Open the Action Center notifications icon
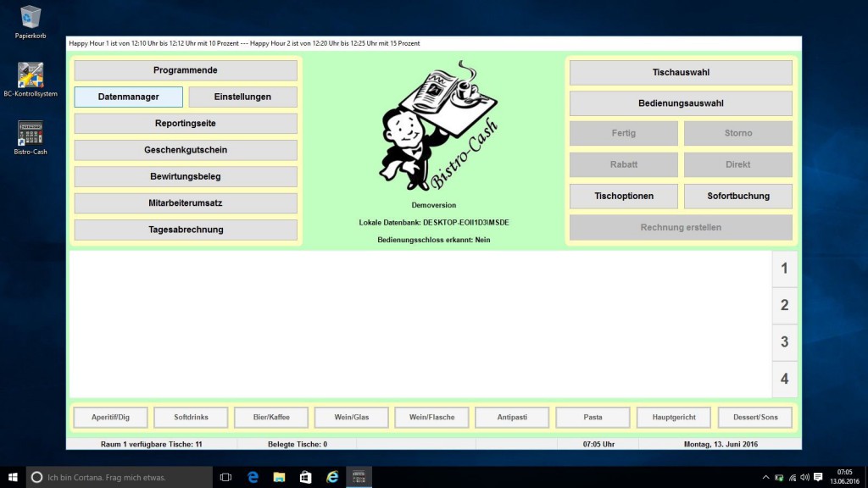Image resolution: width=868 pixels, height=488 pixels. [x=818, y=477]
